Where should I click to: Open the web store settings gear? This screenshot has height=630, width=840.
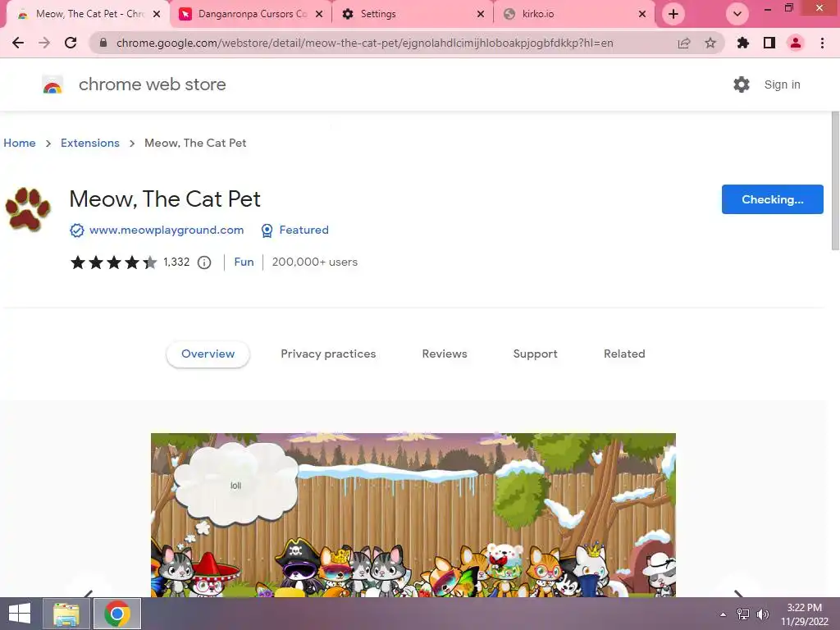click(742, 84)
